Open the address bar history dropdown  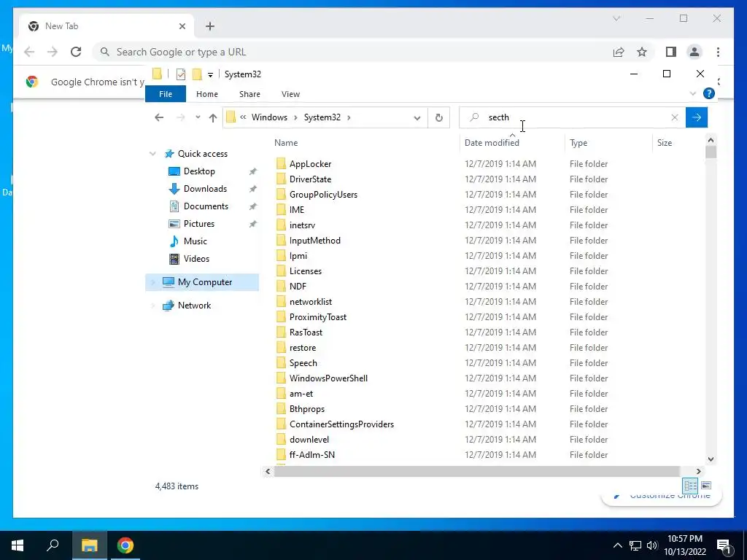[x=417, y=118]
